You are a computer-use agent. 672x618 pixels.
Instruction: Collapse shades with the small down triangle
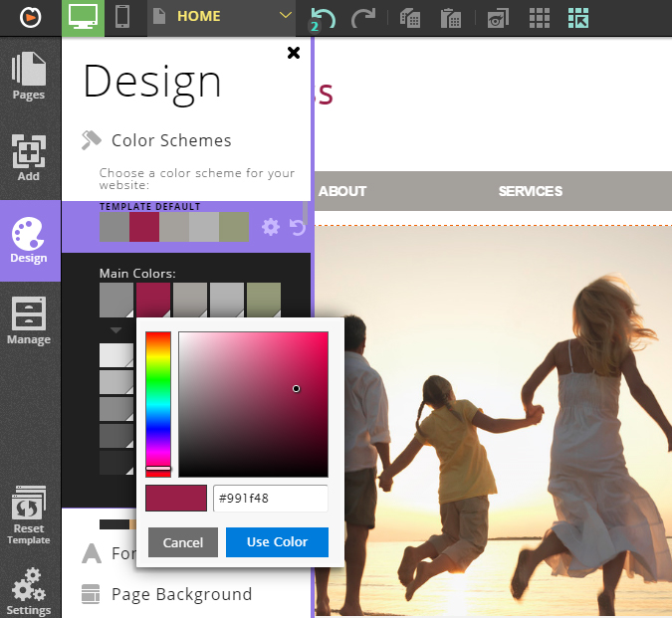(x=115, y=330)
